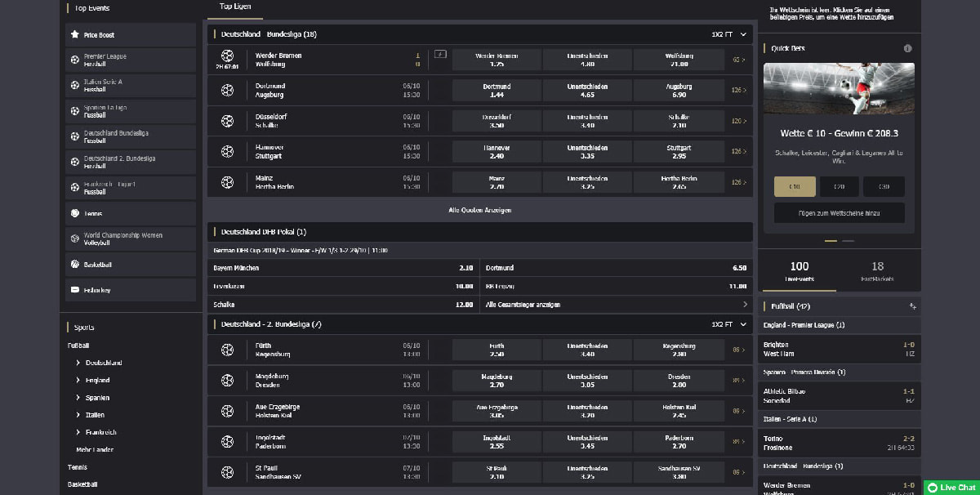Open Deutschland Bundesliga in Top Events
Image resolution: width=980 pixels, height=495 pixels.
131,136
